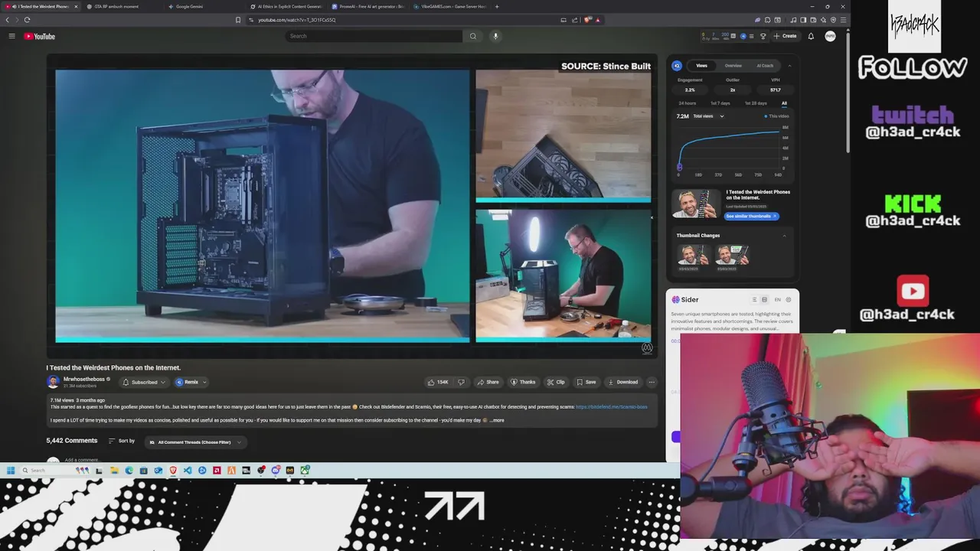The image size is (980, 551).
Task: Click the Download button
Action: coord(622,382)
